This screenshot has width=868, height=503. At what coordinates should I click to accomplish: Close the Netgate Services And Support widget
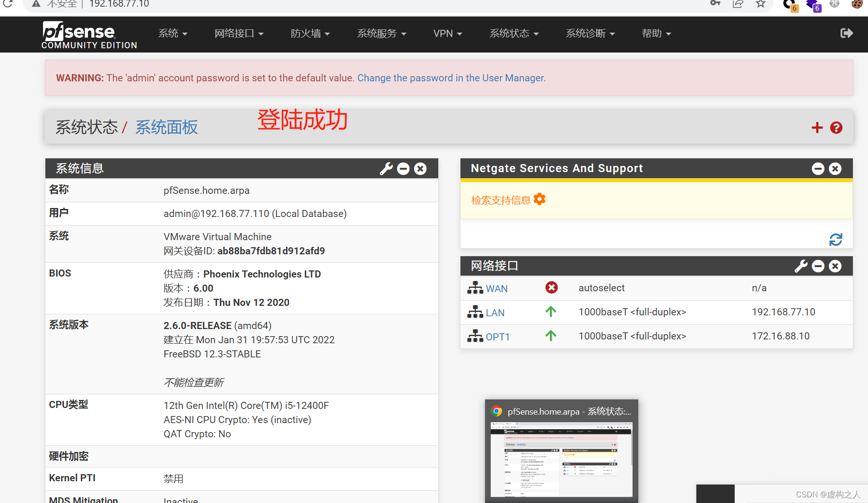[x=835, y=169]
